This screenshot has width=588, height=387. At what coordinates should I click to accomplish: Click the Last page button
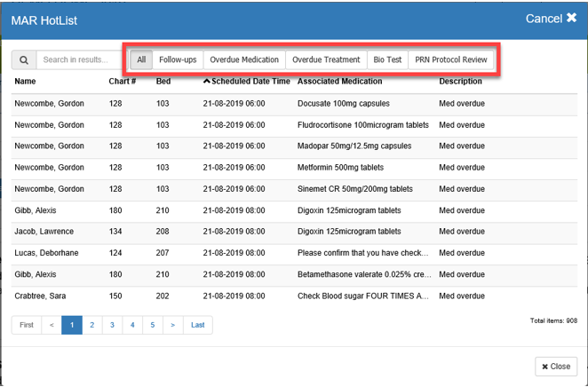pos(197,325)
